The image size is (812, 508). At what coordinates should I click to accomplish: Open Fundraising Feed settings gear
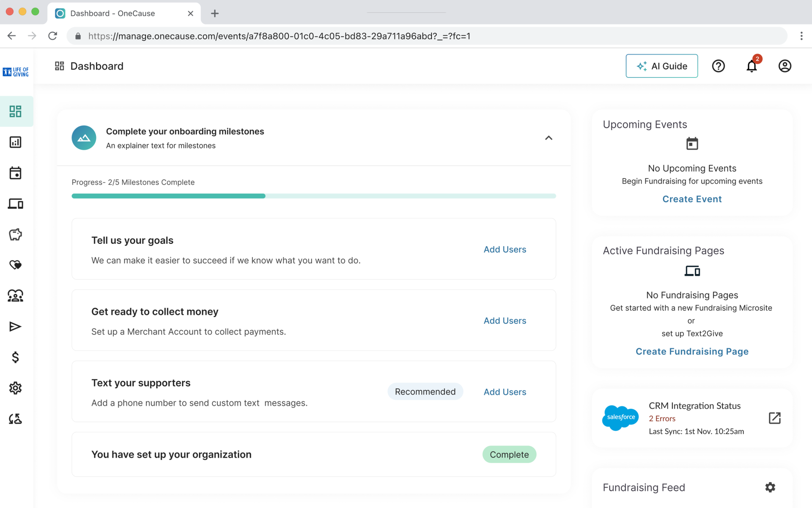pyautogui.click(x=770, y=487)
